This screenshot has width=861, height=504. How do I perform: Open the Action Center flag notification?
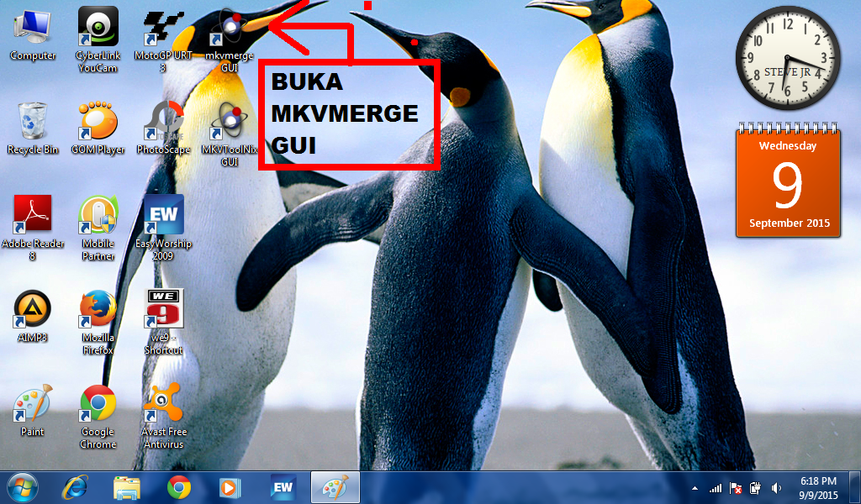[735, 487]
